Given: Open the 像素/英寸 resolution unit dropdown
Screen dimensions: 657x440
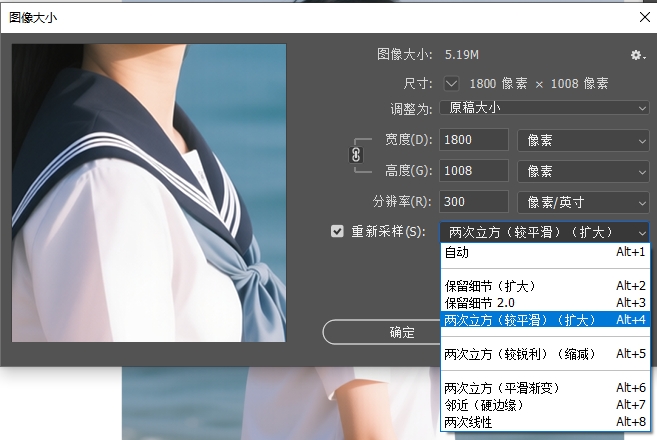Looking at the screenshot, I should [x=583, y=201].
